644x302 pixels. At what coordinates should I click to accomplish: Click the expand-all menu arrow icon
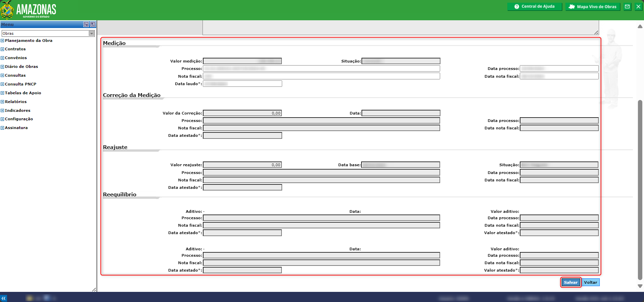pyautogui.click(x=86, y=24)
